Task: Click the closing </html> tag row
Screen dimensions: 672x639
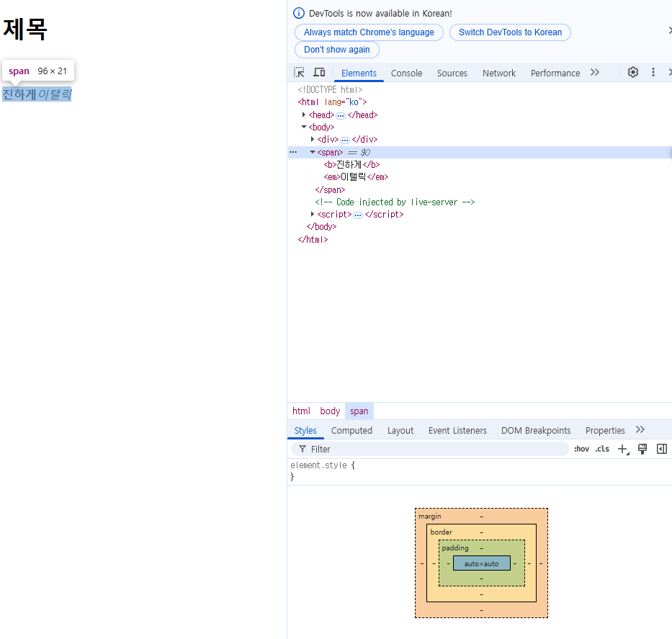Action: [313, 240]
